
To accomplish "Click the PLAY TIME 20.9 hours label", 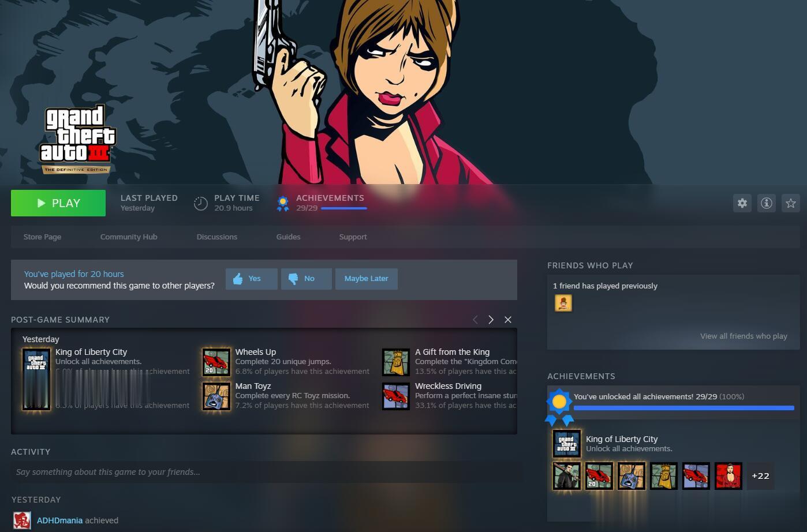I will tap(237, 203).
